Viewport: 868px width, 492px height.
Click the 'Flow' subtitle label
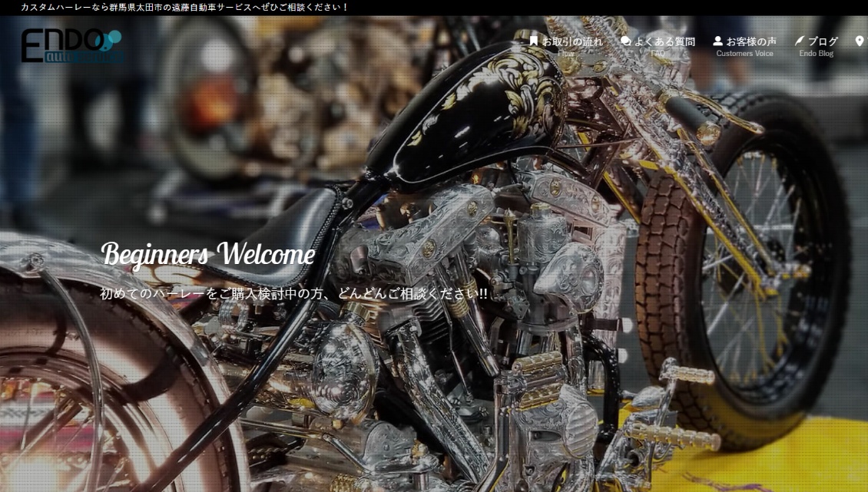coord(566,54)
